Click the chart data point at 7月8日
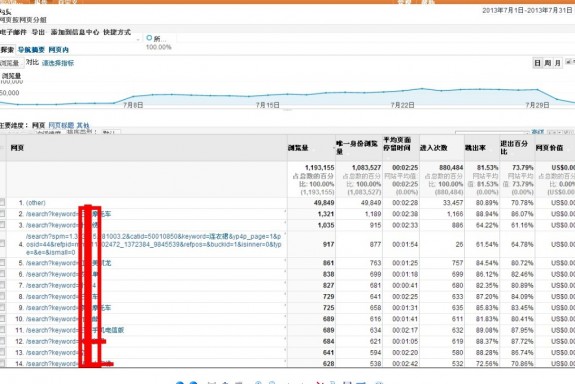Screen dimensions: 575x384 tap(133, 97)
